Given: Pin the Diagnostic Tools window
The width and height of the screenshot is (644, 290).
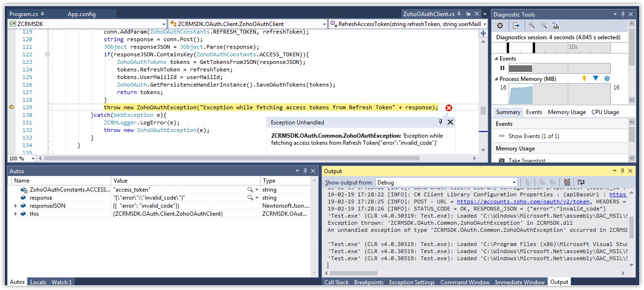Looking at the screenshot, I should [x=623, y=14].
